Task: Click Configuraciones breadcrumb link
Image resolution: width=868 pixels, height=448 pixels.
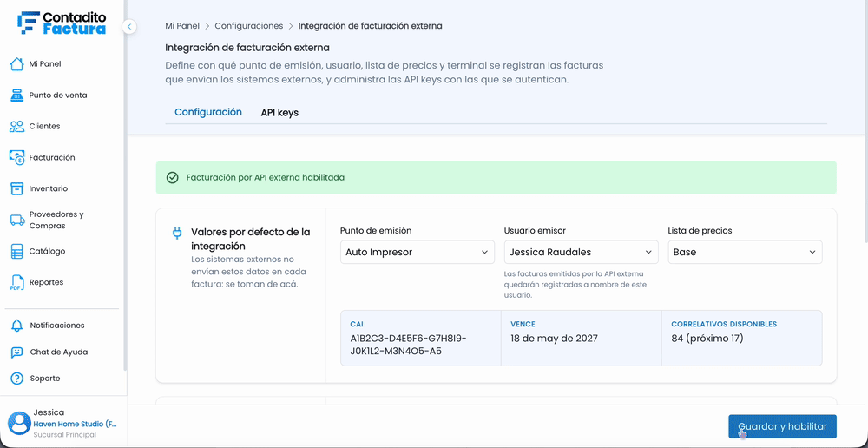Action: [x=249, y=26]
